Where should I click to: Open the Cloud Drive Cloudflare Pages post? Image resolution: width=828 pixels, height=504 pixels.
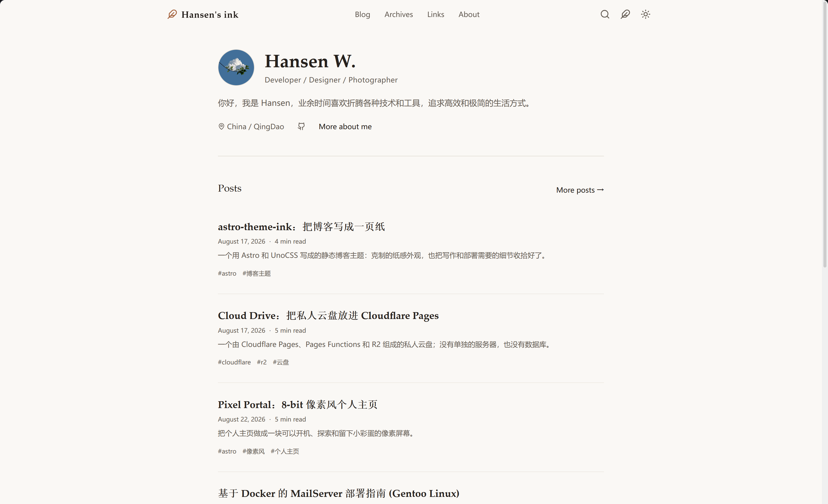328,316
